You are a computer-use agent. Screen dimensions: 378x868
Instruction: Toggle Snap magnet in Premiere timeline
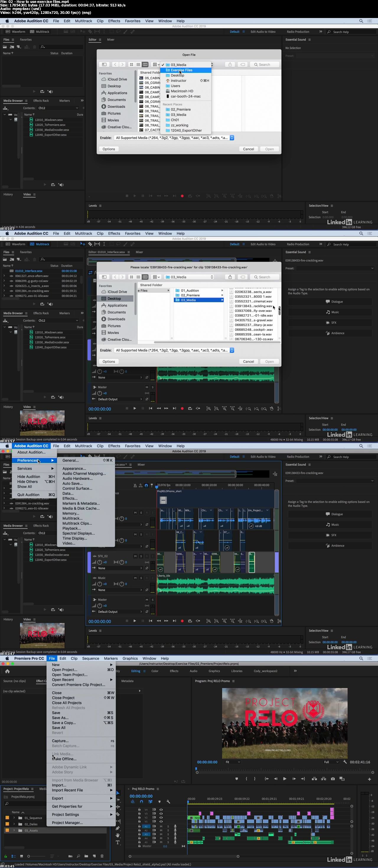[x=141, y=802]
